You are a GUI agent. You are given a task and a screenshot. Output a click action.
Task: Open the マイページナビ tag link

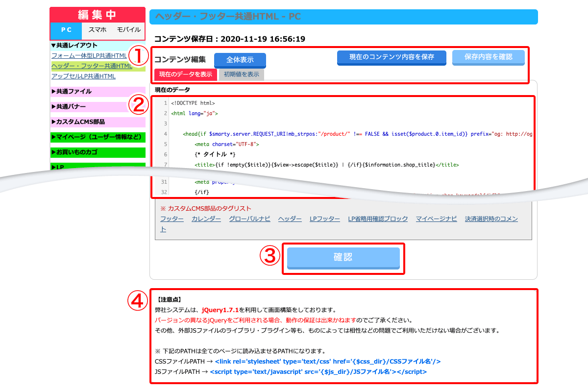(x=437, y=219)
